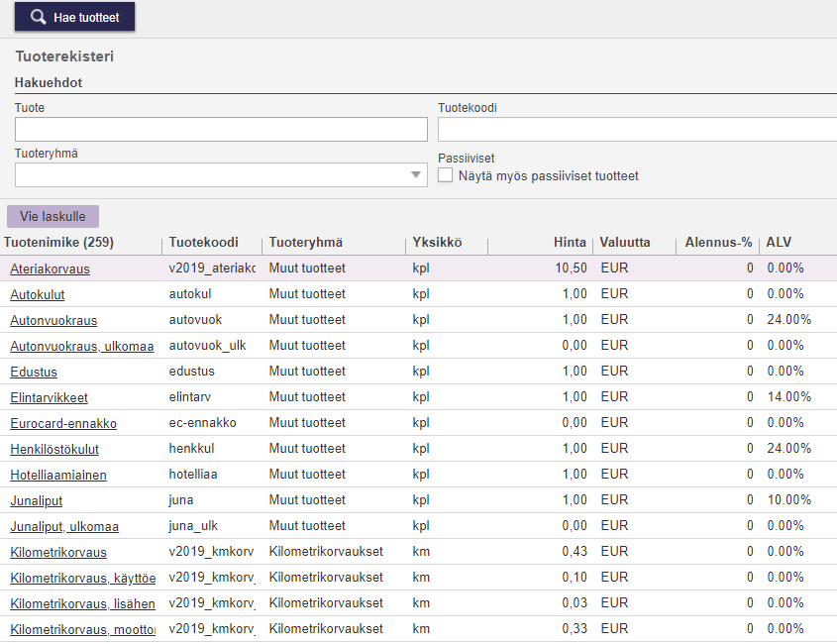Click the 10.00% ALV in Junaliput row

[788, 499]
